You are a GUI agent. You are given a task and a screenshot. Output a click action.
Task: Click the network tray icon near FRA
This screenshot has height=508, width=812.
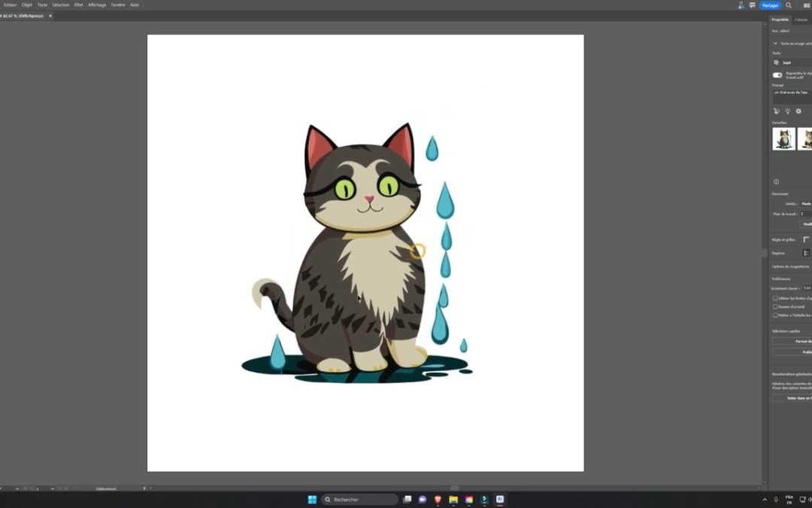click(x=802, y=500)
